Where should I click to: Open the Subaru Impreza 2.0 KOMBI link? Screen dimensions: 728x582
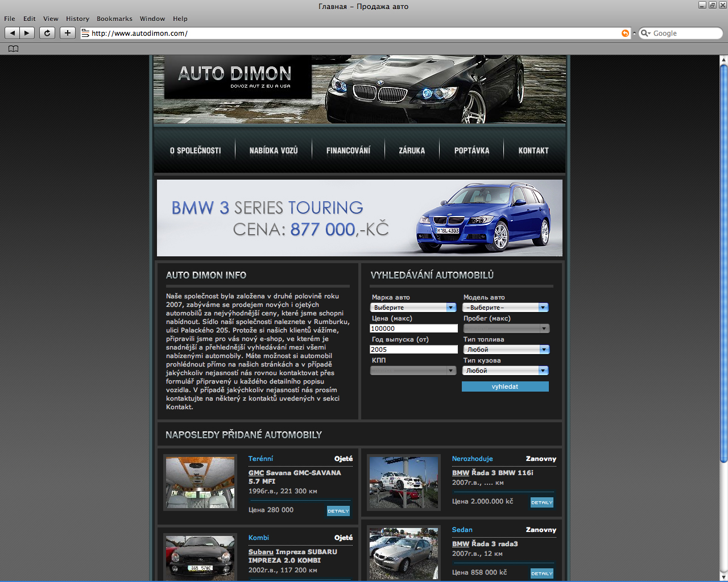click(x=293, y=556)
